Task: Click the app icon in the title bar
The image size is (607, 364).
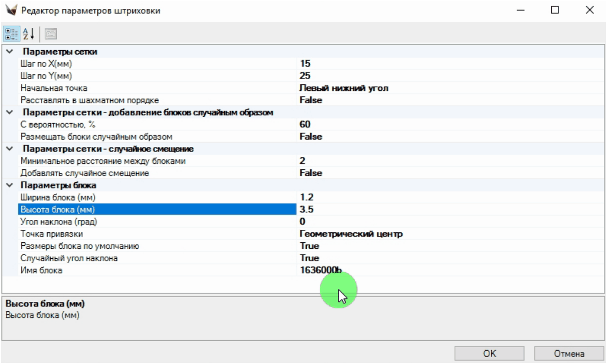Action: click(10, 10)
